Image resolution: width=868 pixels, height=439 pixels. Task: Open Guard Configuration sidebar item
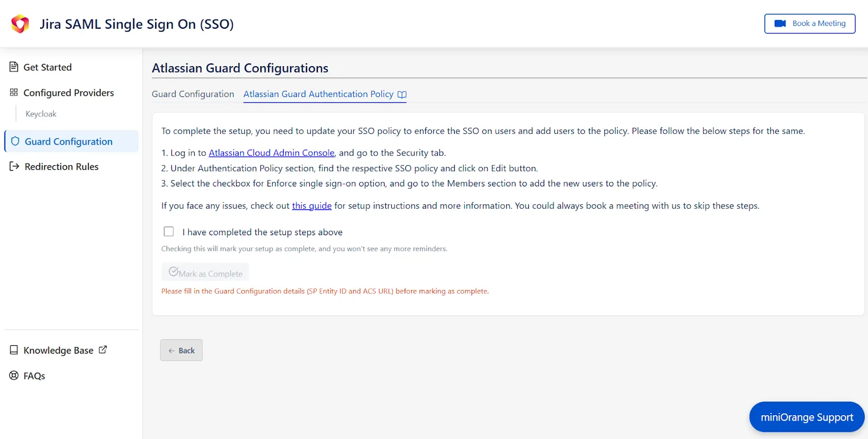pos(72,141)
